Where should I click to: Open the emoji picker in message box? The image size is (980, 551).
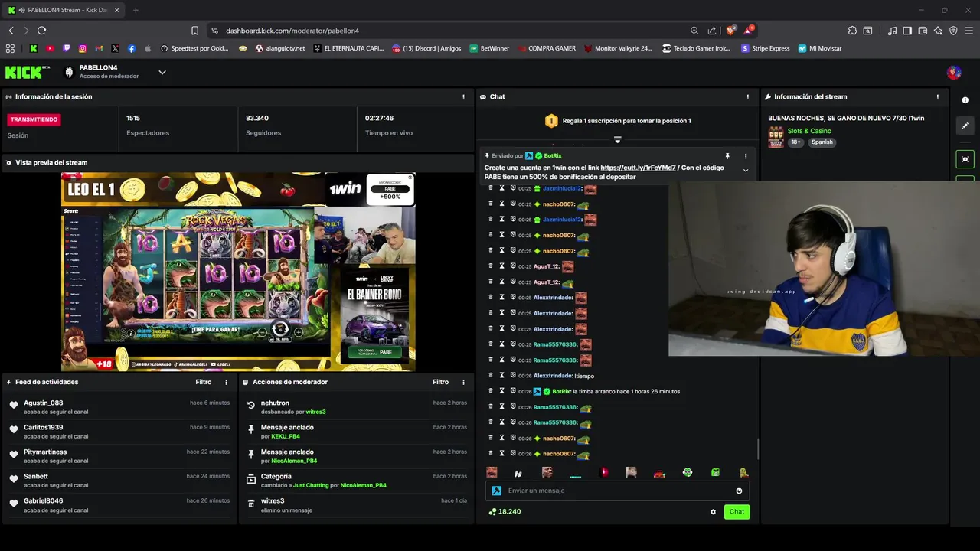click(739, 491)
